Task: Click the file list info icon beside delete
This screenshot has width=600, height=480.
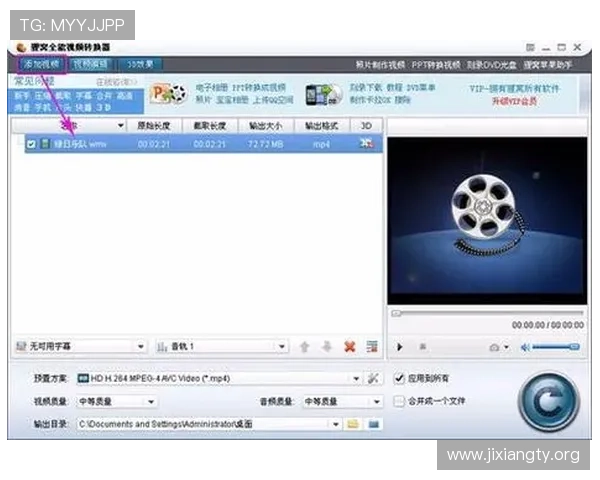Action: click(x=372, y=347)
